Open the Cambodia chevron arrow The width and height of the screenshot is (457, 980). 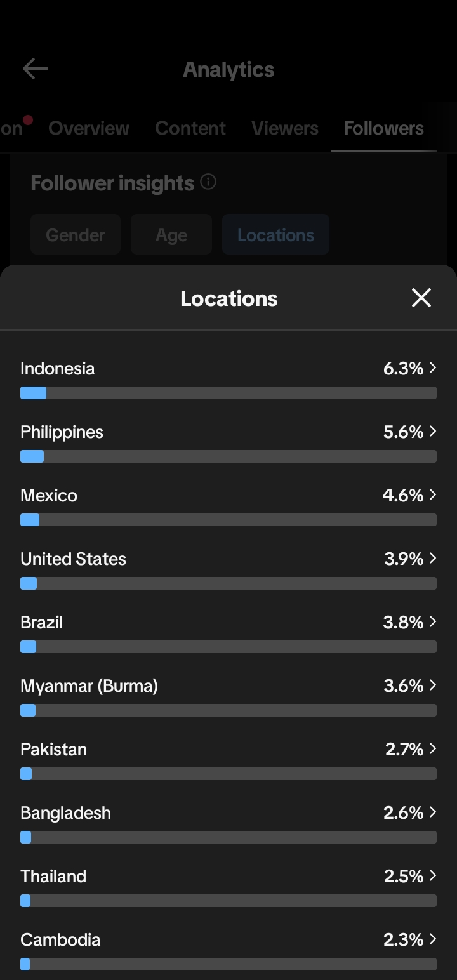(x=433, y=939)
